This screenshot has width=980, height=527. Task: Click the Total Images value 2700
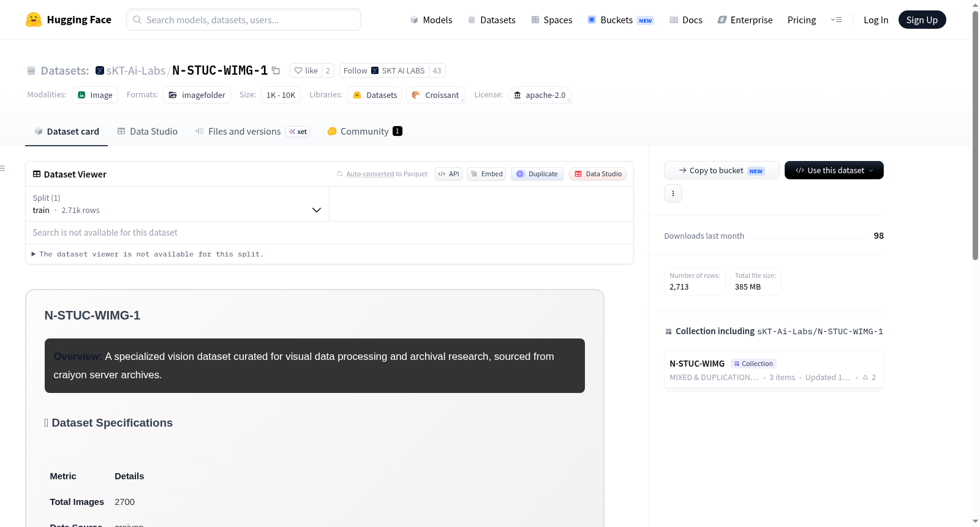[x=124, y=502]
